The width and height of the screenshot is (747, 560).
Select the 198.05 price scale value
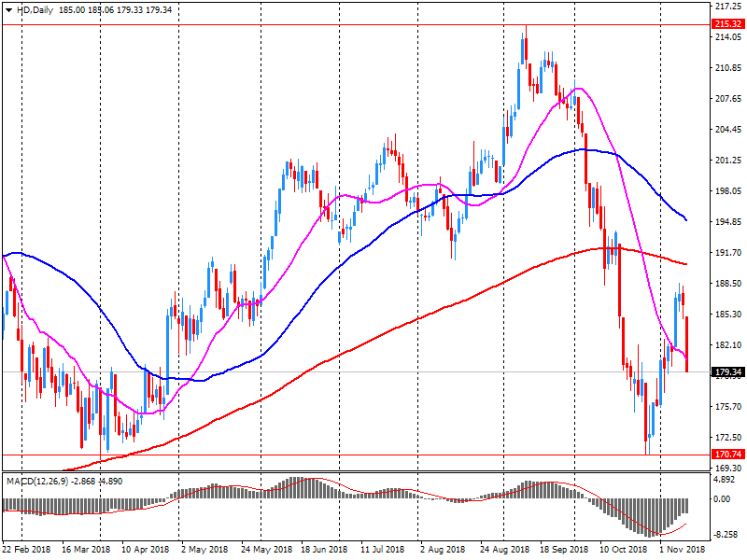[728, 191]
